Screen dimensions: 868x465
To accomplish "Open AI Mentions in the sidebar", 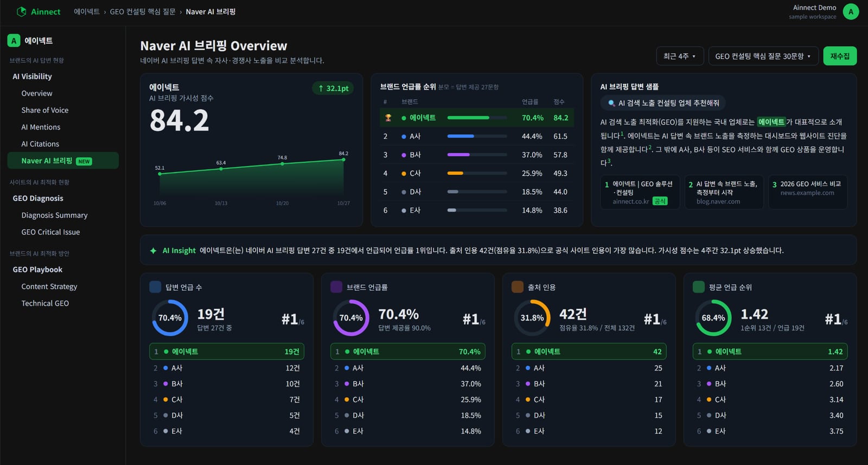I will 41,127.
